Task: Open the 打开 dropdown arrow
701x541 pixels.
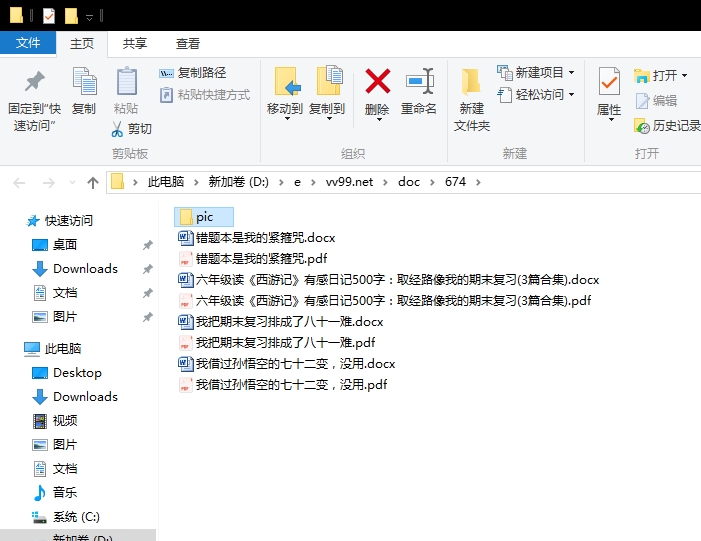Action: 684,76
